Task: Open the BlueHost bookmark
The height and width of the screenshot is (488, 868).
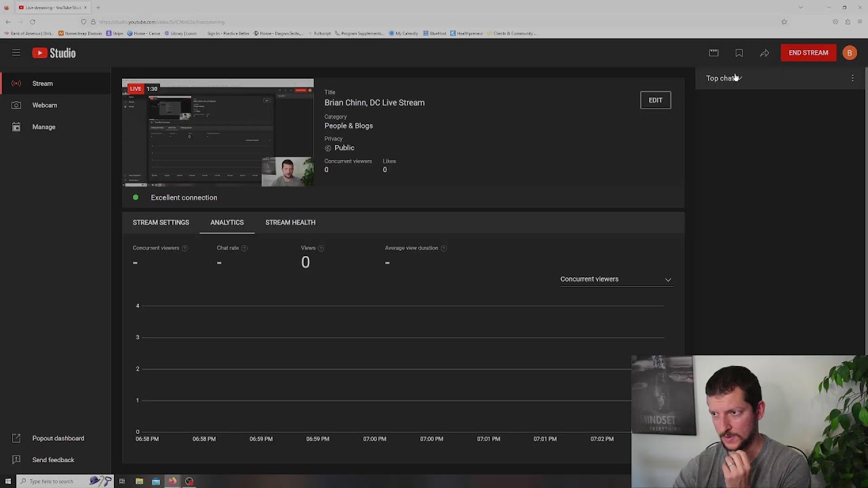Action: click(435, 33)
